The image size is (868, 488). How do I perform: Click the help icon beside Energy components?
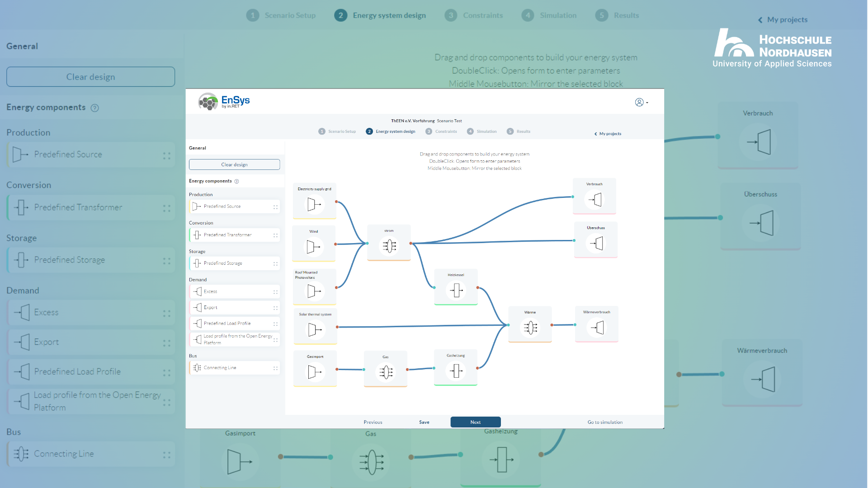pyautogui.click(x=236, y=181)
